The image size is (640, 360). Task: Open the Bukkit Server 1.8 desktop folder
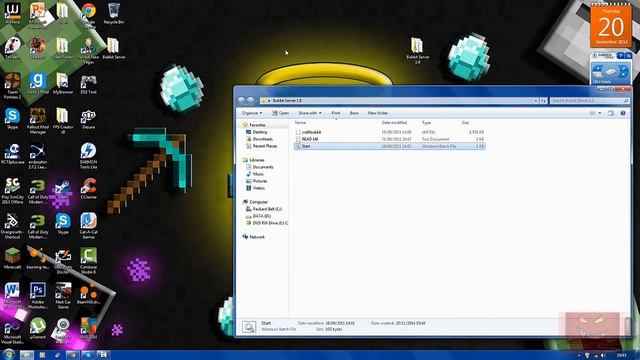pos(417,51)
